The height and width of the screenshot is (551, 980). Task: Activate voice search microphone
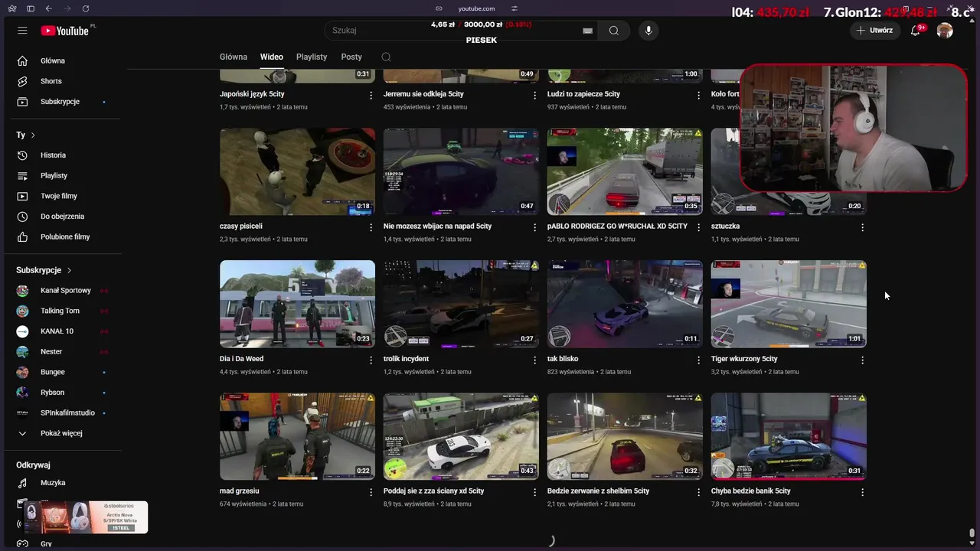[x=648, y=31]
